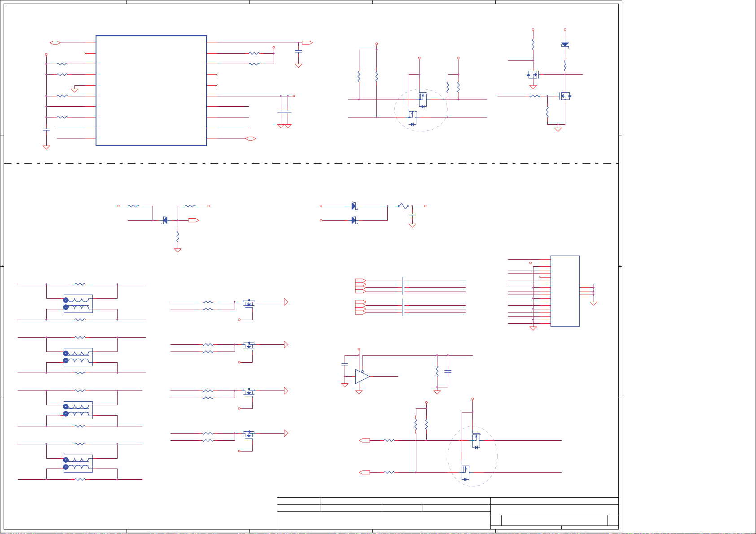Select the lower four-line capacitor array

point(403,307)
